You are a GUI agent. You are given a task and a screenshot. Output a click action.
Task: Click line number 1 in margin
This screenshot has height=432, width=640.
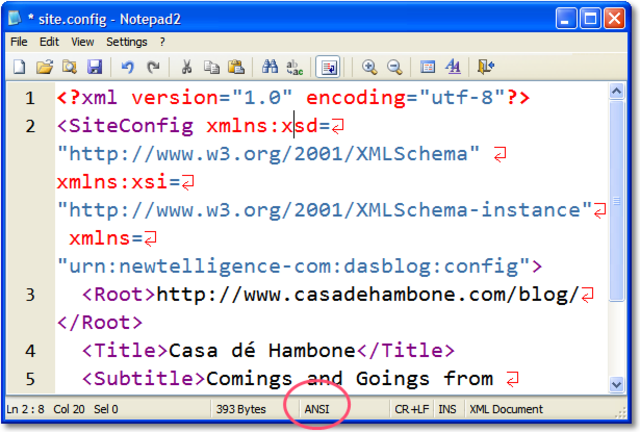pyautogui.click(x=30, y=98)
